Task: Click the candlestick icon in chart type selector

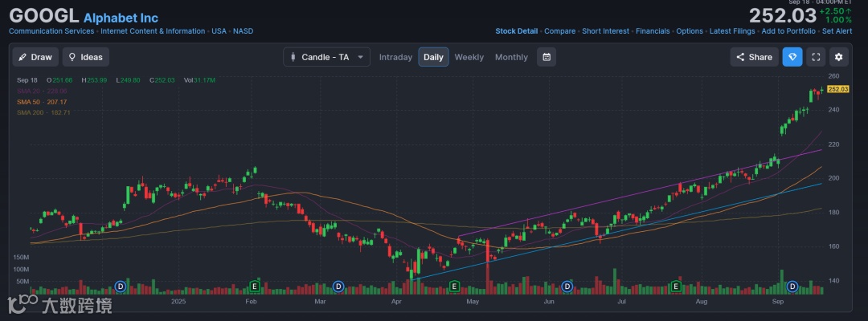Action: (x=293, y=57)
